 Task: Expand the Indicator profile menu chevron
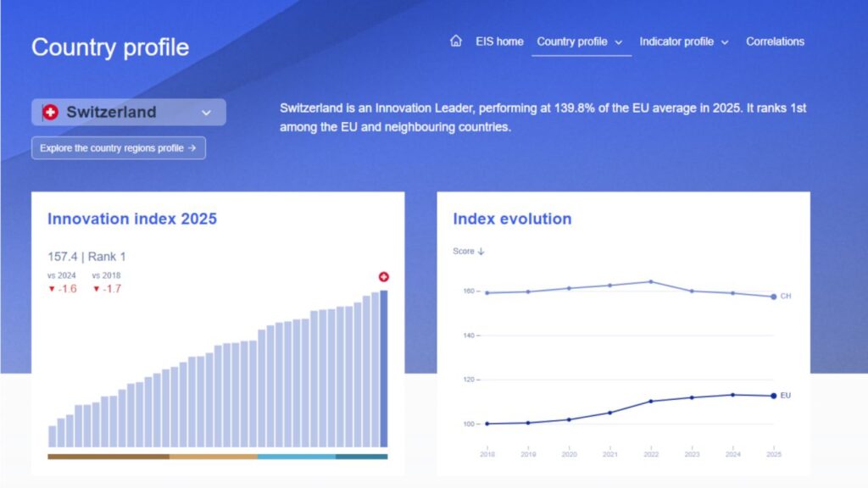click(725, 42)
